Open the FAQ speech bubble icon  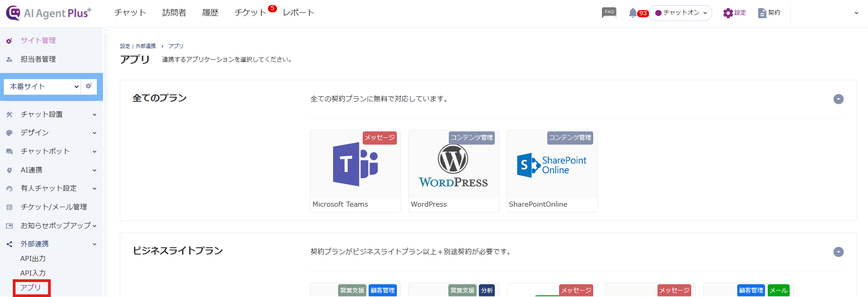(x=609, y=13)
